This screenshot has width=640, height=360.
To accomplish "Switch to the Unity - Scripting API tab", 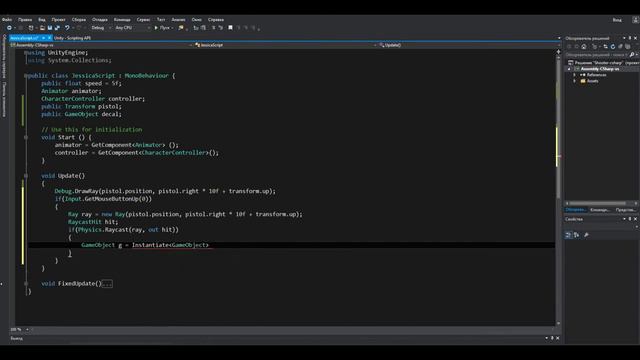I will (73, 38).
